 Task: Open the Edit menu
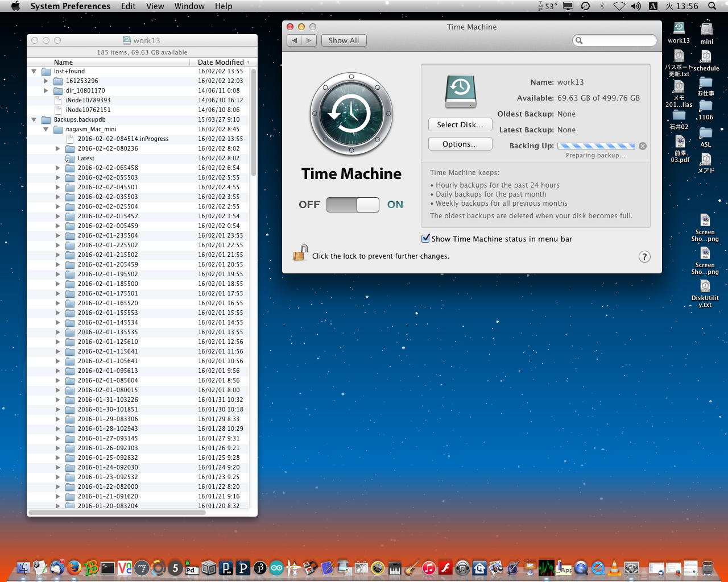(128, 6)
